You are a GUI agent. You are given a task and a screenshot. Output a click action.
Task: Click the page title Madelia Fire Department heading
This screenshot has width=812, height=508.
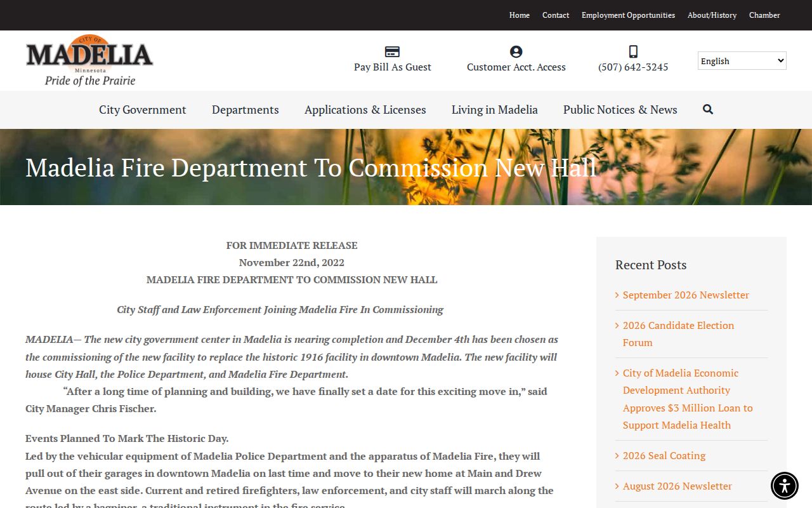[311, 168]
